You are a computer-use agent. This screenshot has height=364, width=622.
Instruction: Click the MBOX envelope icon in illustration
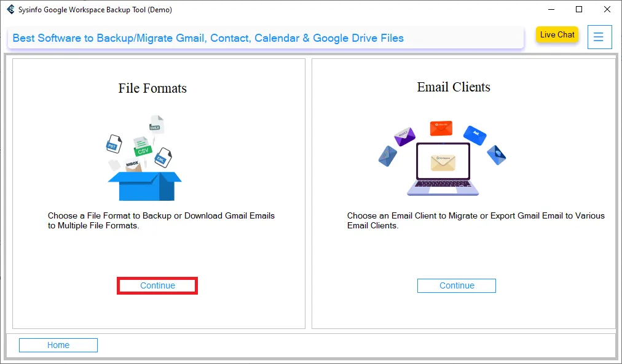pos(133,165)
